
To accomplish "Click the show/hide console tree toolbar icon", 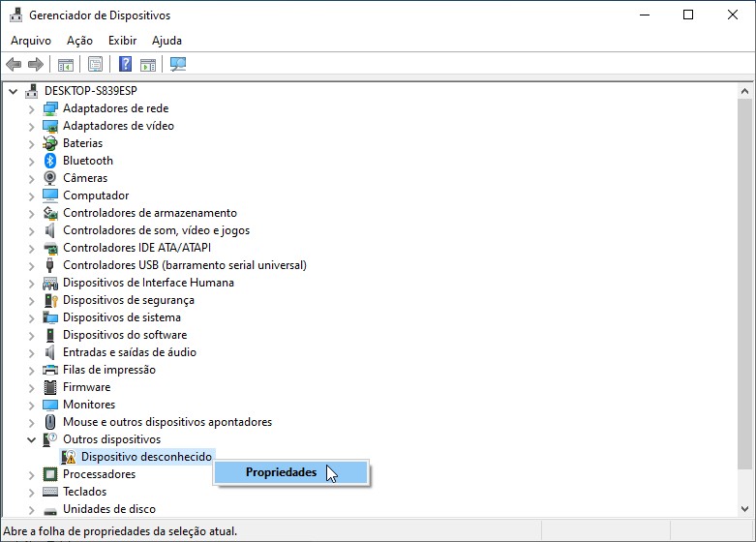I will coord(66,64).
